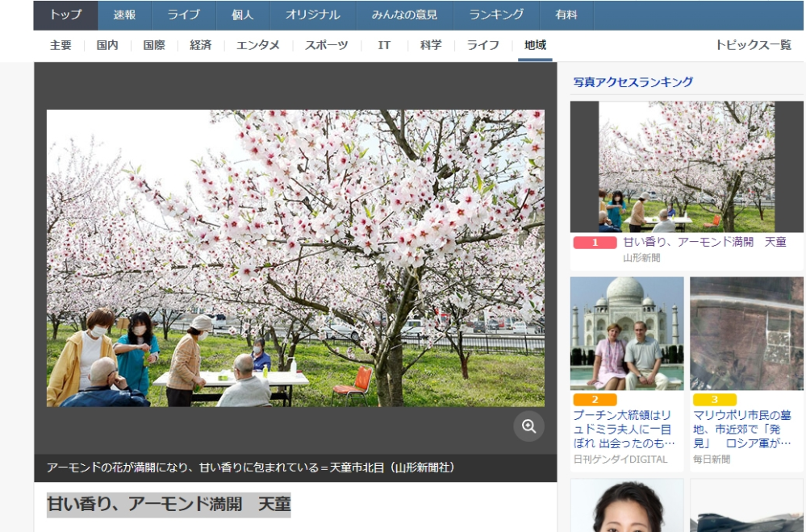Open the オリジナル tab
Image resolution: width=806 pixels, height=532 pixels.
pyautogui.click(x=313, y=14)
